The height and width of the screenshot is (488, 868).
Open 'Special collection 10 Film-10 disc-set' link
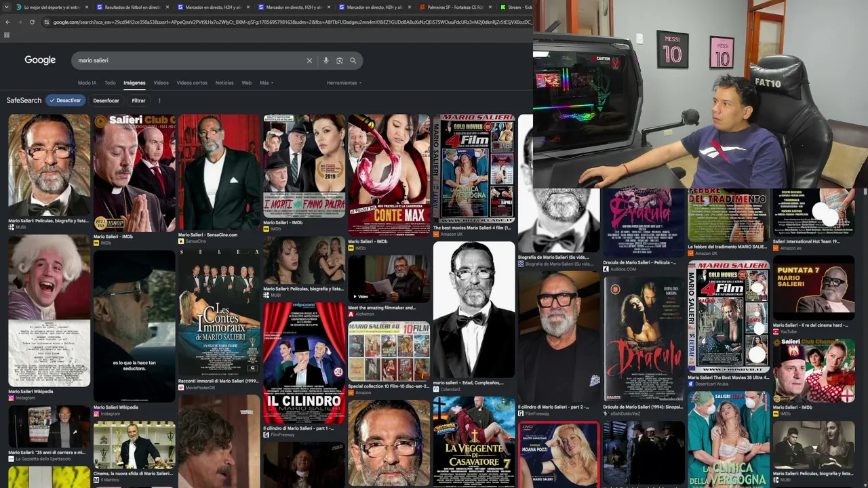pos(389,386)
